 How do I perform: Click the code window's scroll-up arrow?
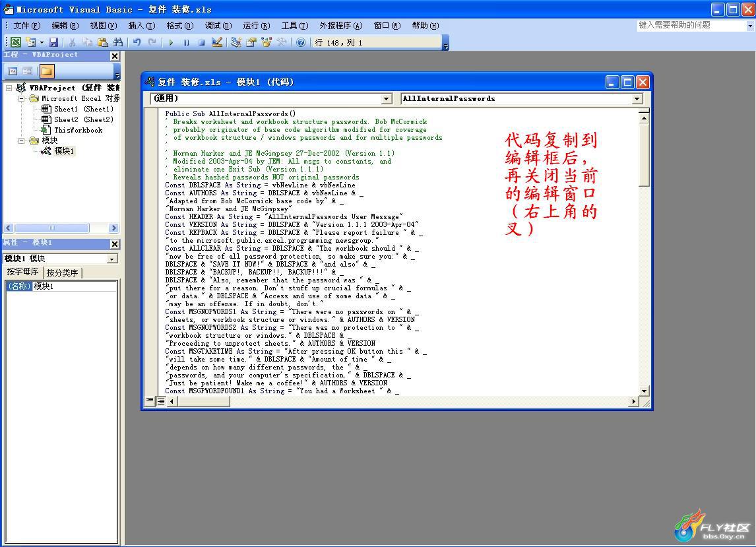coord(644,117)
